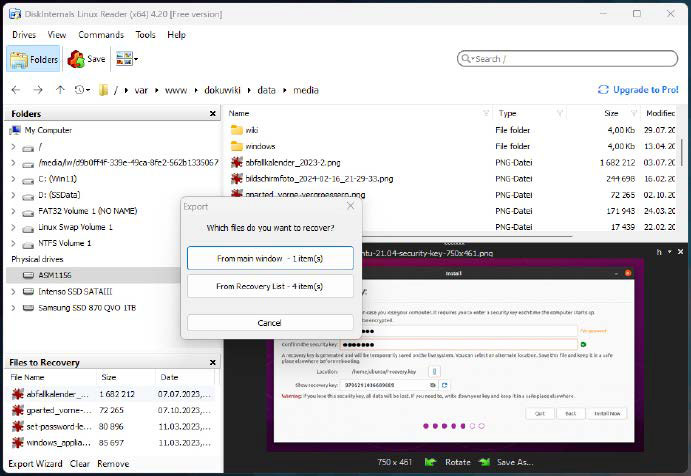Open Name column filter icon

pos(486,113)
